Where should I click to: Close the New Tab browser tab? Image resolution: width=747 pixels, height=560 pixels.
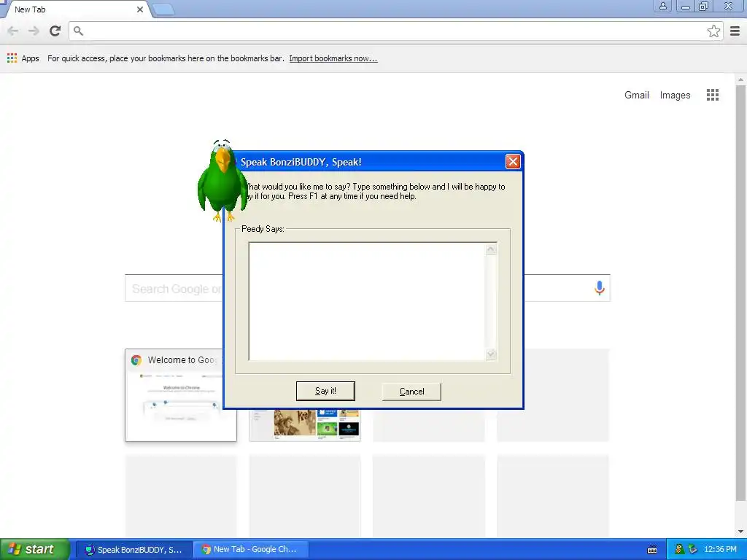[140, 9]
